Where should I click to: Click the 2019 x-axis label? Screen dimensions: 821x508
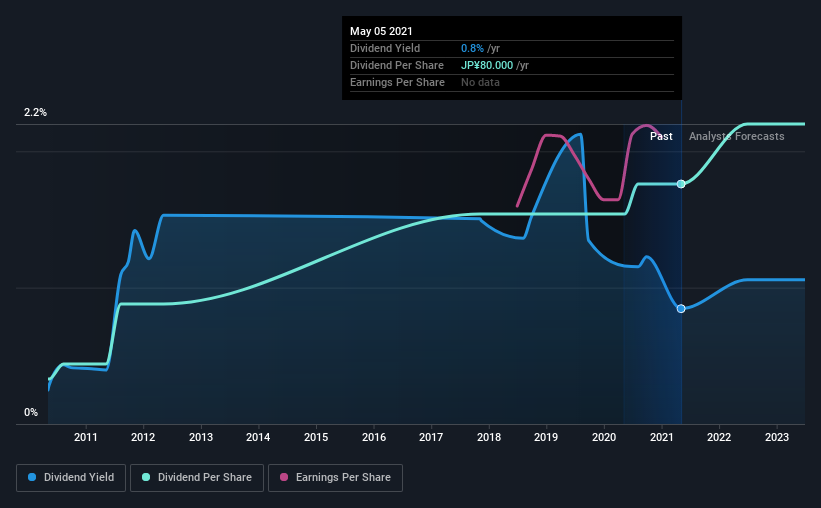point(546,437)
